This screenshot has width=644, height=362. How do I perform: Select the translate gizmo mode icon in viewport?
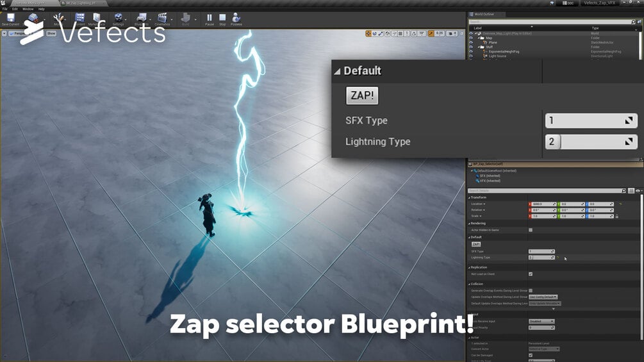point(368,34)
